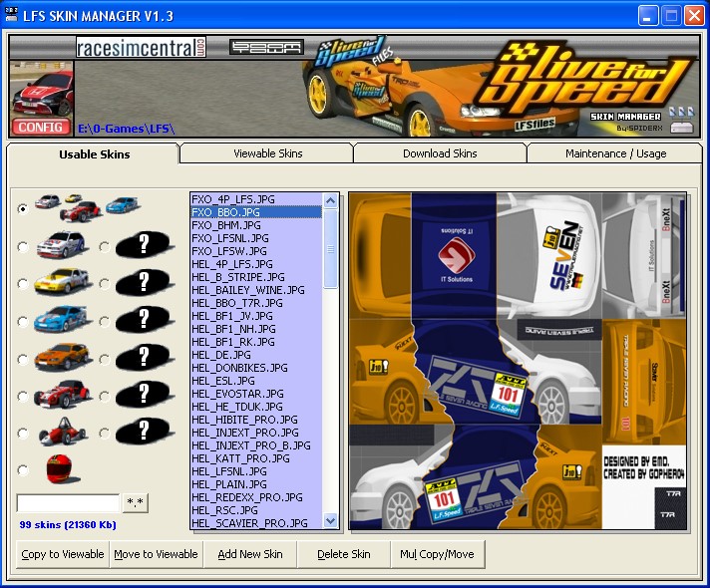Click the all-cars group icon
This screenshot has width=710, height=588.
(87, 207)
